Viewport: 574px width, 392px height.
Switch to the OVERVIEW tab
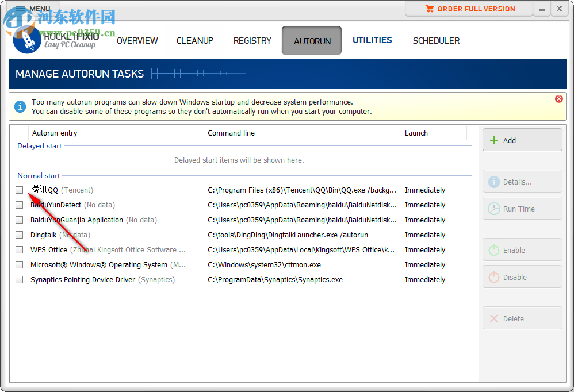(x=137, y=41)
